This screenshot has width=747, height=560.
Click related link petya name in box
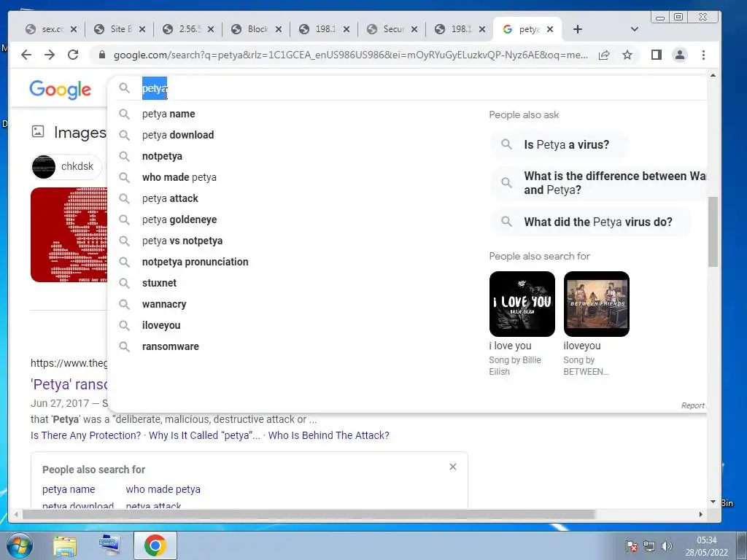click(69, 489)
